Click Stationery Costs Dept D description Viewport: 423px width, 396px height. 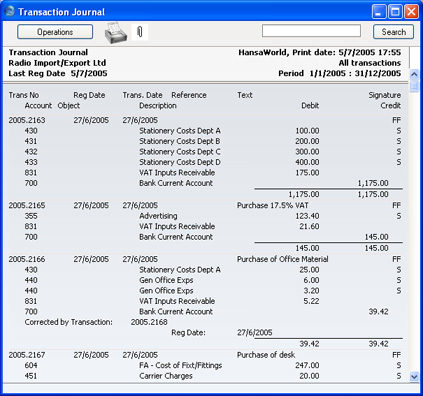[180, 162]
